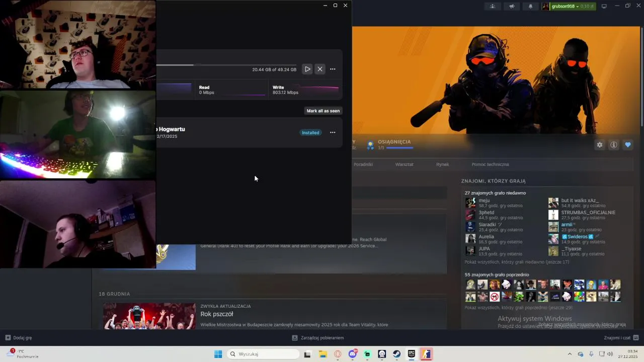The height and width of the screenshot is (362, 644).
Task: Open the green app icon next to Discord on the taskbar
Action: pos(367,354)
